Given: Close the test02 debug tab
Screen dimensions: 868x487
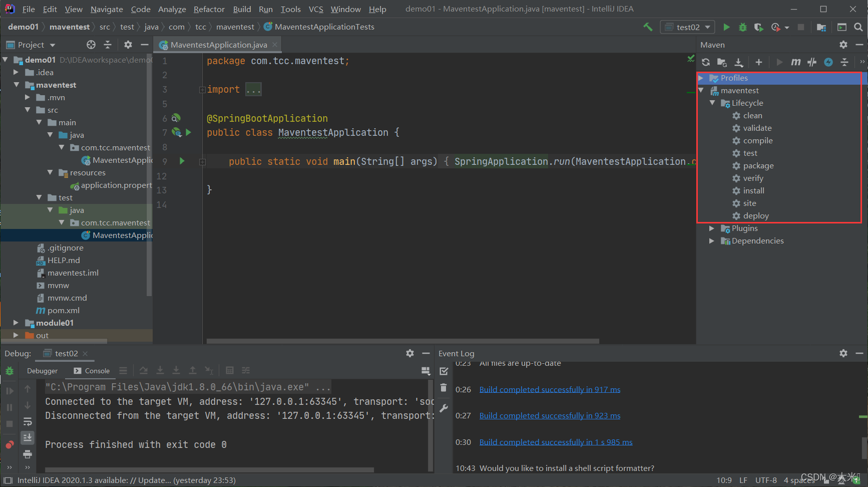Looking at the screenshot, I should [x=85, y=353].
